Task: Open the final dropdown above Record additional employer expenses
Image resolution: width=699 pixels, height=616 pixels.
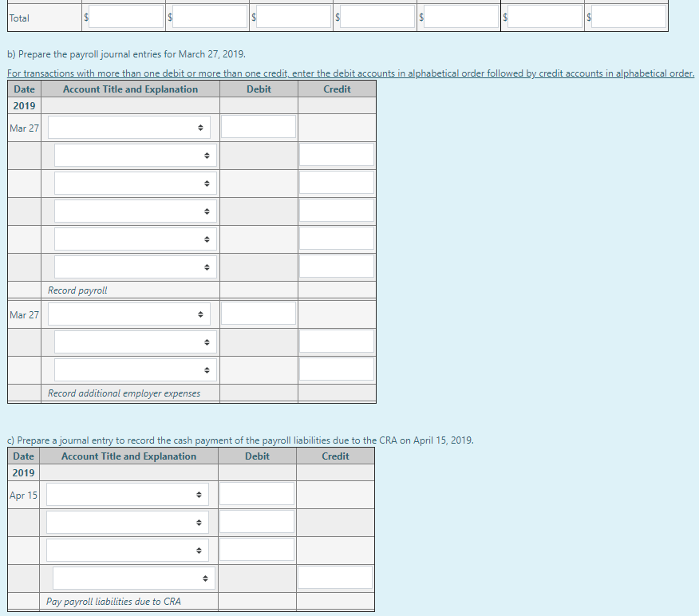Action: coord(136,369)
